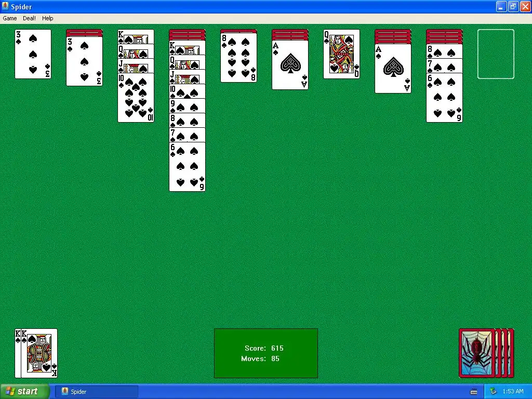Click the King of spades at the top of the third column

click(x=136, y=36)
